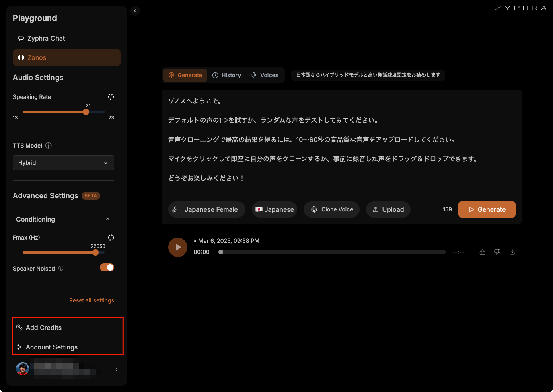The width and height of the screenshot is (553, 392).
Task: Reset the Speaking Rate value
Action: pyautogui.click(x=111, y=97)
